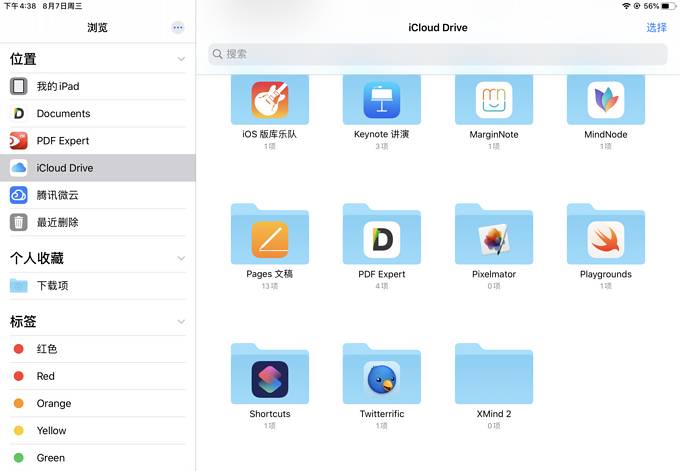Tap the 选择 select button

tap(656, 28)
